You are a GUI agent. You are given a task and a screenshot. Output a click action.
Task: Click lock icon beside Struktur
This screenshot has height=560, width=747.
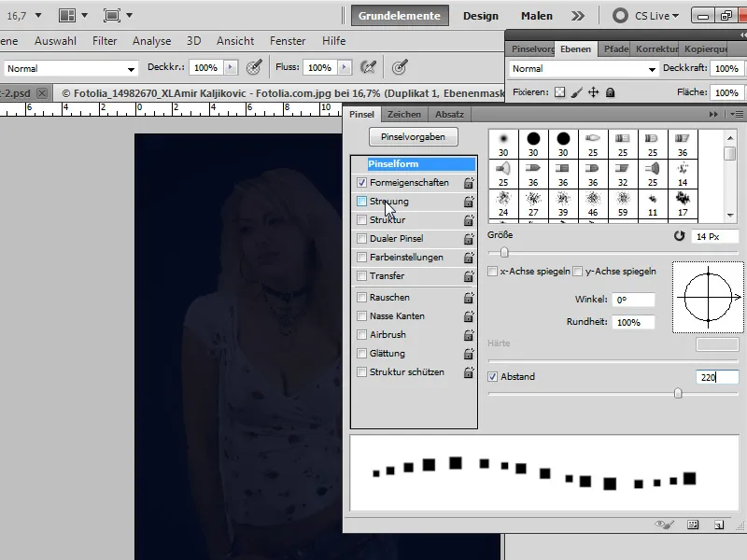(469, 220)
